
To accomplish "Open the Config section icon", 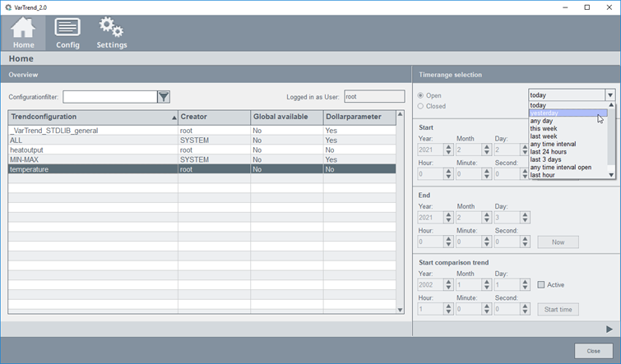I will pos(67,28).
